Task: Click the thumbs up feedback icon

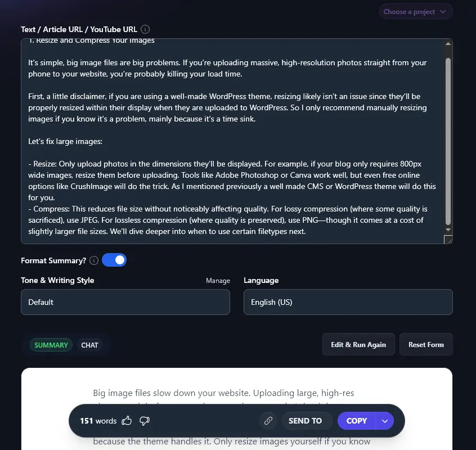Action: click(127, 420)
